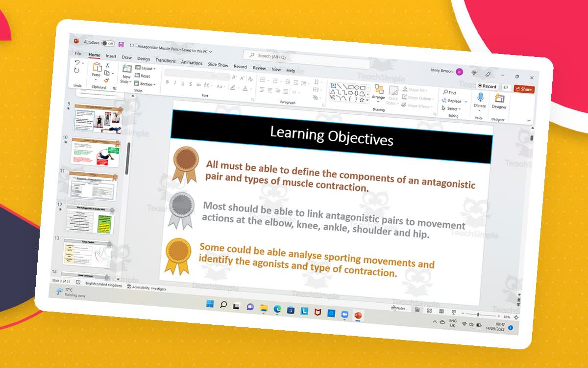Select slide 10 thumbnail

click(x=95, y=152)
